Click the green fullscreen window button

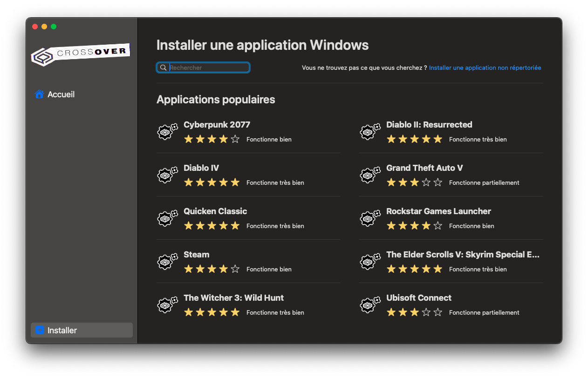pos(54,27)
